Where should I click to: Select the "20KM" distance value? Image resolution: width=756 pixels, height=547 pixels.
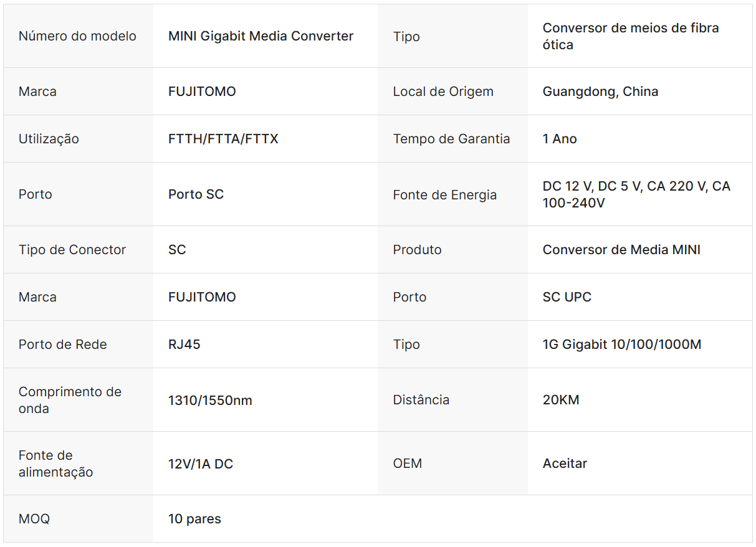(x=561, y=400)
